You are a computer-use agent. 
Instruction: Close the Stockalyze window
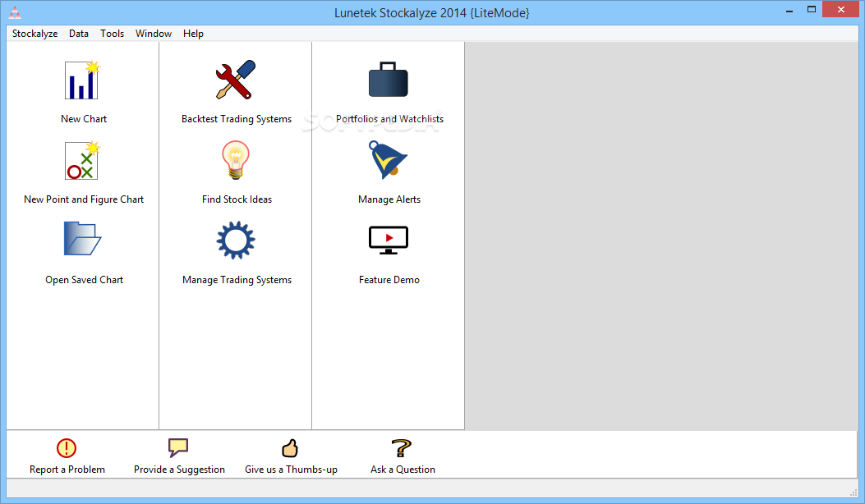point(840,9)
